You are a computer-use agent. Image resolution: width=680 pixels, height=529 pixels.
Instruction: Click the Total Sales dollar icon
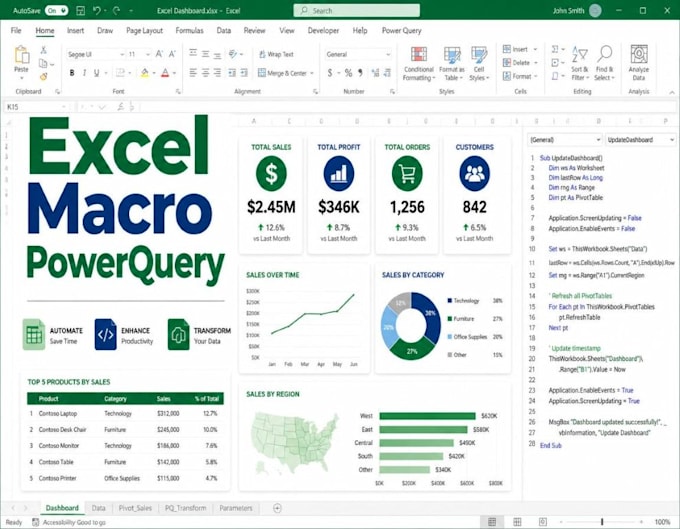tap(271, 173)
